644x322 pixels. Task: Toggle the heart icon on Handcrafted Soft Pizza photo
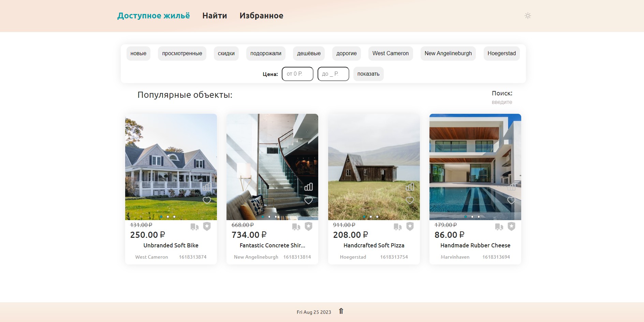coord(410,200)
